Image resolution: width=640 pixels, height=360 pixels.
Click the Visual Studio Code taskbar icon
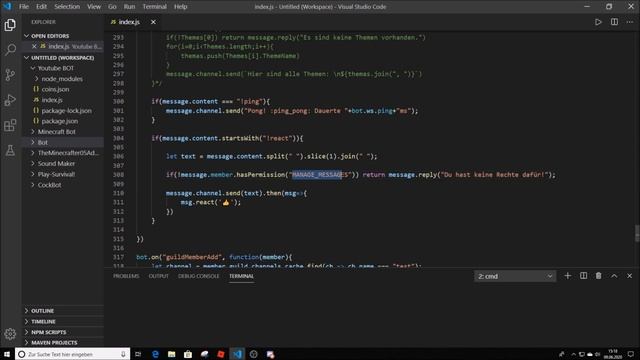pos(237,354)
